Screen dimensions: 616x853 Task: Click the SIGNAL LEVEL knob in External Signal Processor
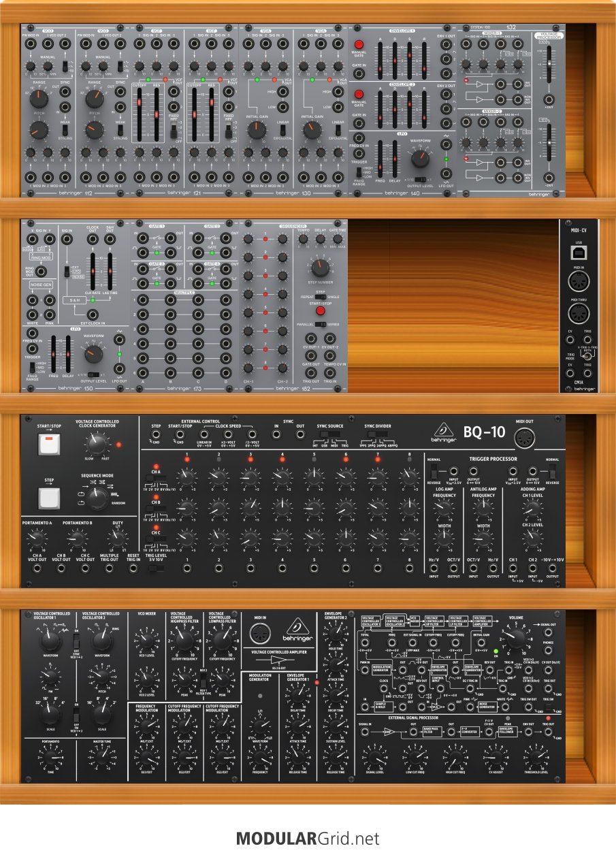click(374, 756)
